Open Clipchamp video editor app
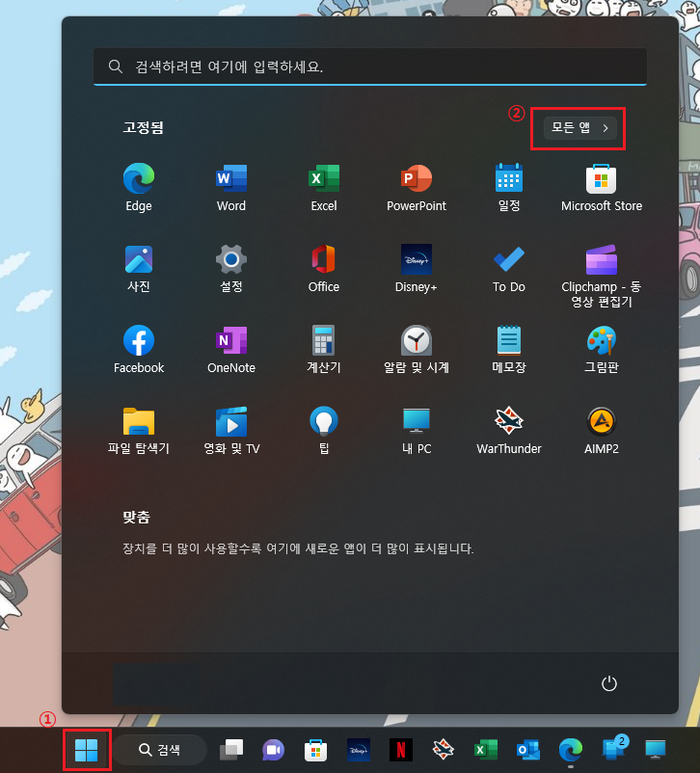Viewport: 700px width, 773px height. click(x=602, y=276)
